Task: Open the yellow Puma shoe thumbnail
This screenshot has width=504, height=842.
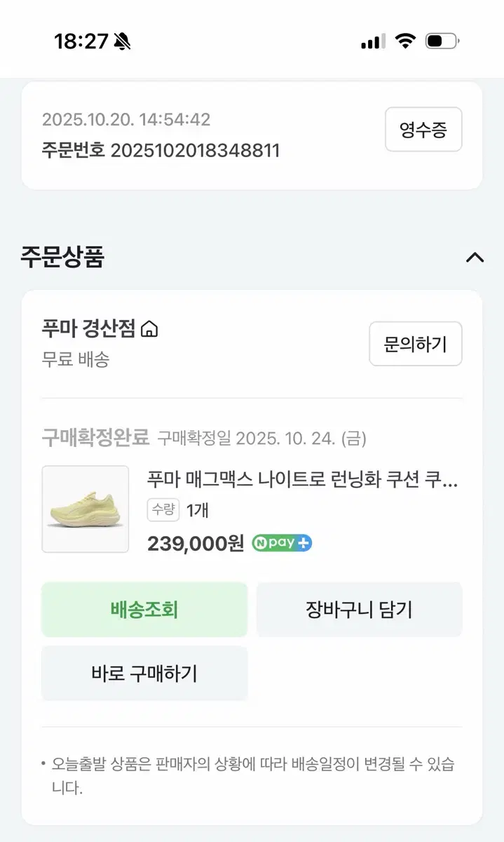Action: pyautogui.click(x=86, y=509)
